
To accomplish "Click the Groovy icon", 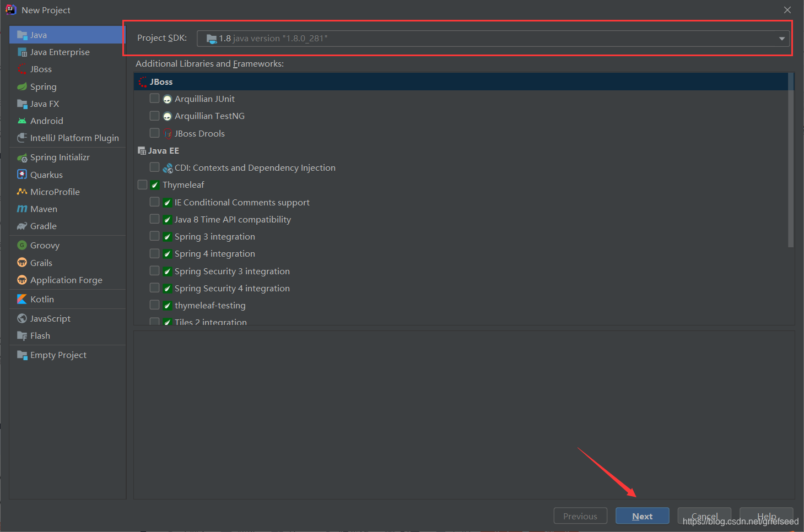I will coord(22,245).
